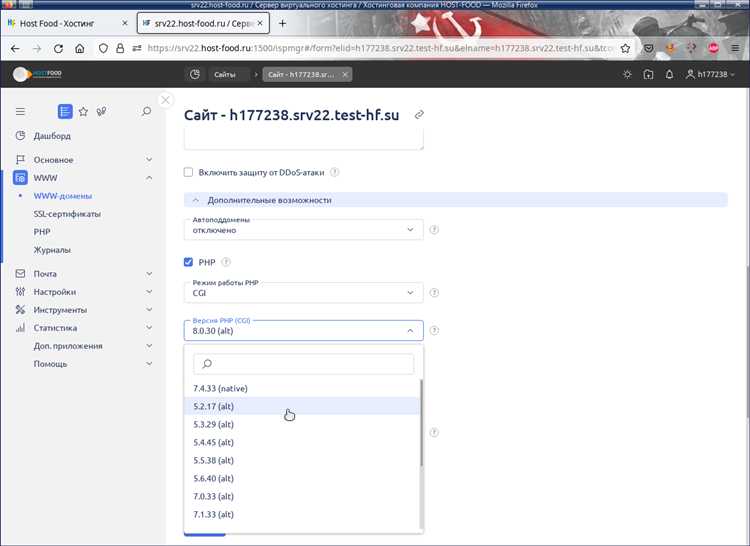Select 5.6.40 (alt) PHP version
Screen dimensions: 750x546
tap(302, 478)
